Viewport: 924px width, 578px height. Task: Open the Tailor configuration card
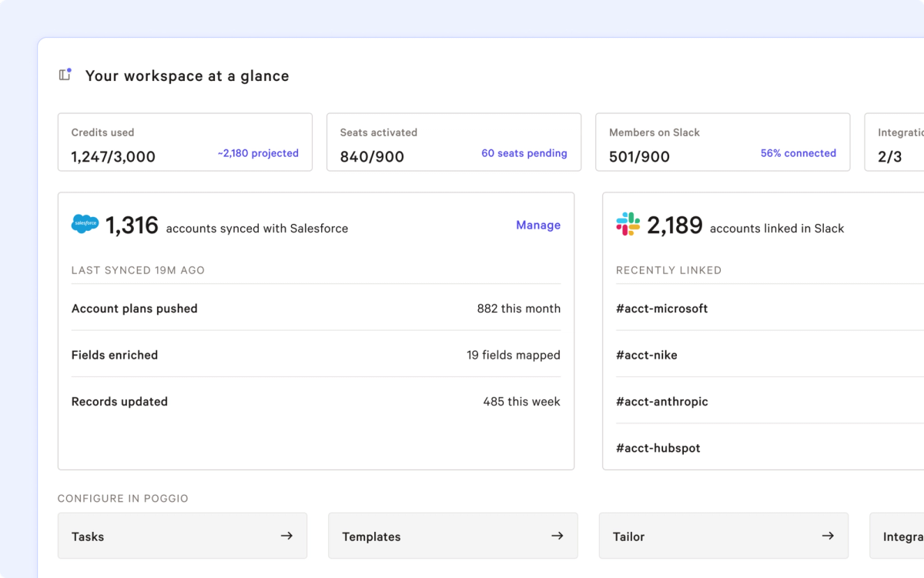coord(724,536)
